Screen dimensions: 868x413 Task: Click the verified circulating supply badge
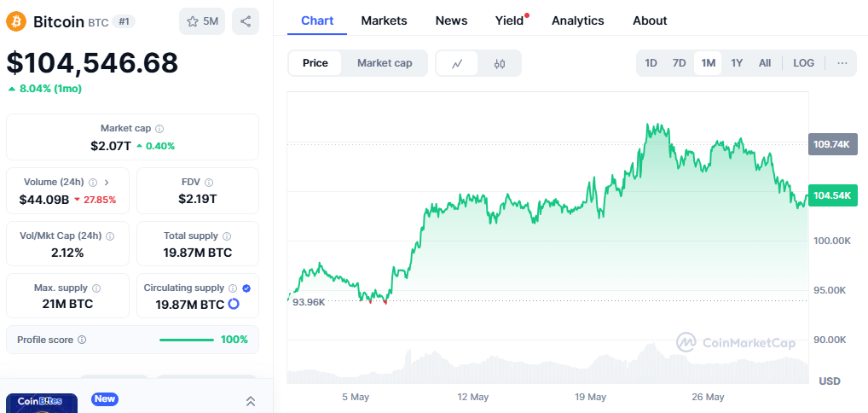coord(246,288)
